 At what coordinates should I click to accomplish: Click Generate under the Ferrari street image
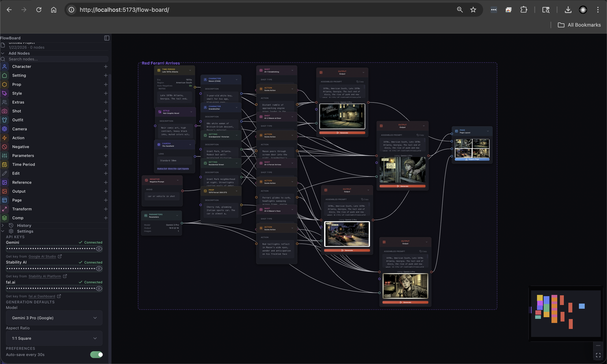(x=347, y=250)
